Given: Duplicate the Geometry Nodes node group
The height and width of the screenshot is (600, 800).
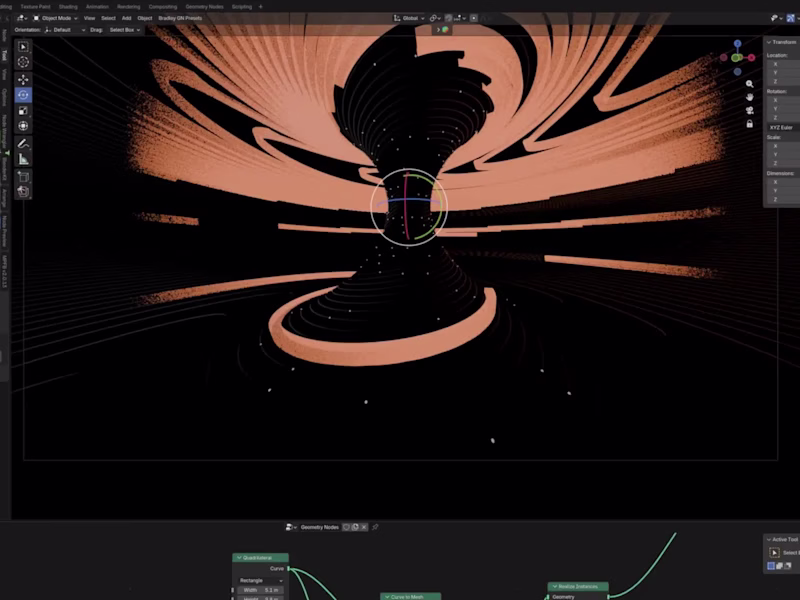Looking at the screenshot, I should (x=355, y=527).
